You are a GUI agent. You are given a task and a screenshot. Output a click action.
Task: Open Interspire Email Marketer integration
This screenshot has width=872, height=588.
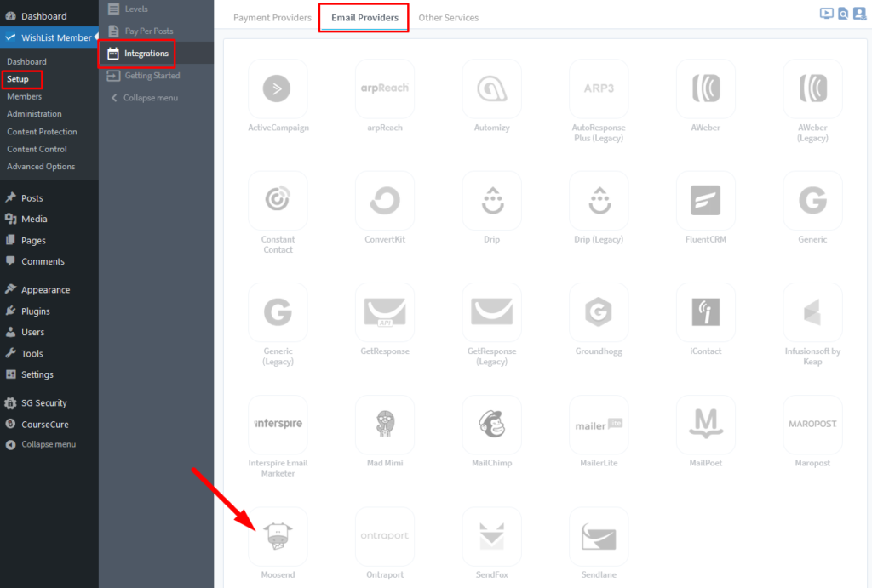tap(278, 424)
